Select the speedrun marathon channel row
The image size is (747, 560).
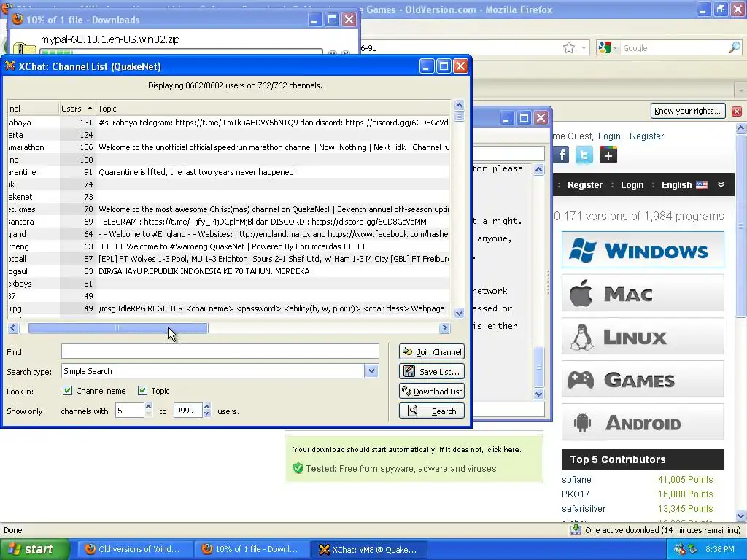point(228,147)
